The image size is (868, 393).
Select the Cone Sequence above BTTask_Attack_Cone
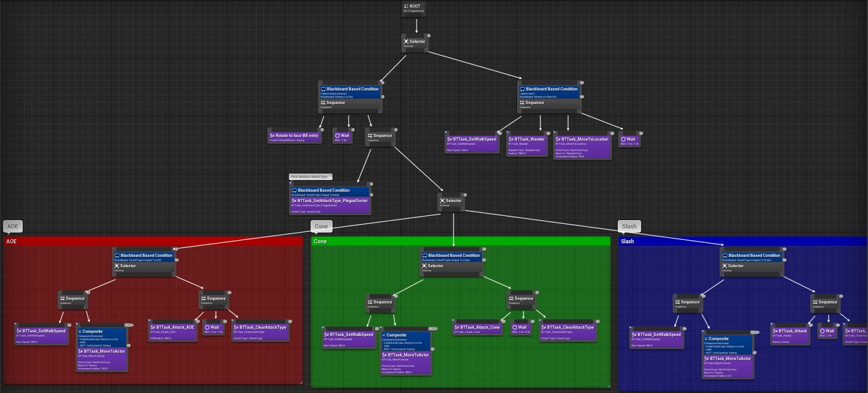(521, 300)
